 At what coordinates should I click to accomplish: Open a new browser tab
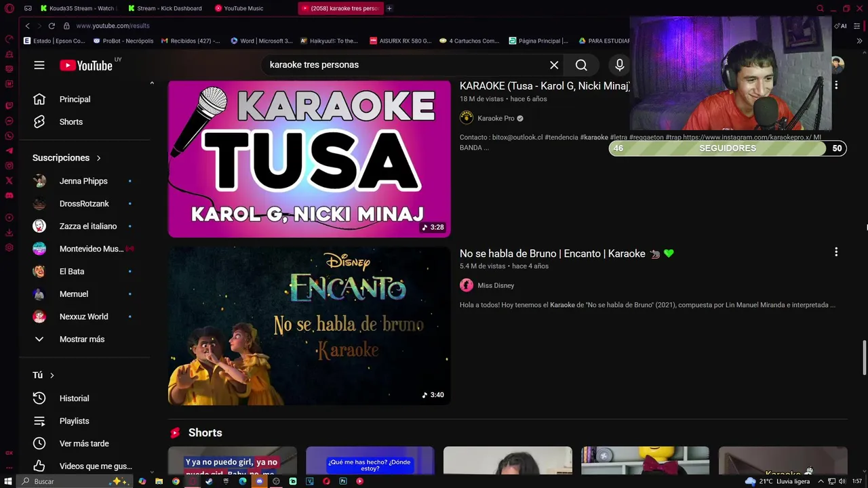[389, 8]
